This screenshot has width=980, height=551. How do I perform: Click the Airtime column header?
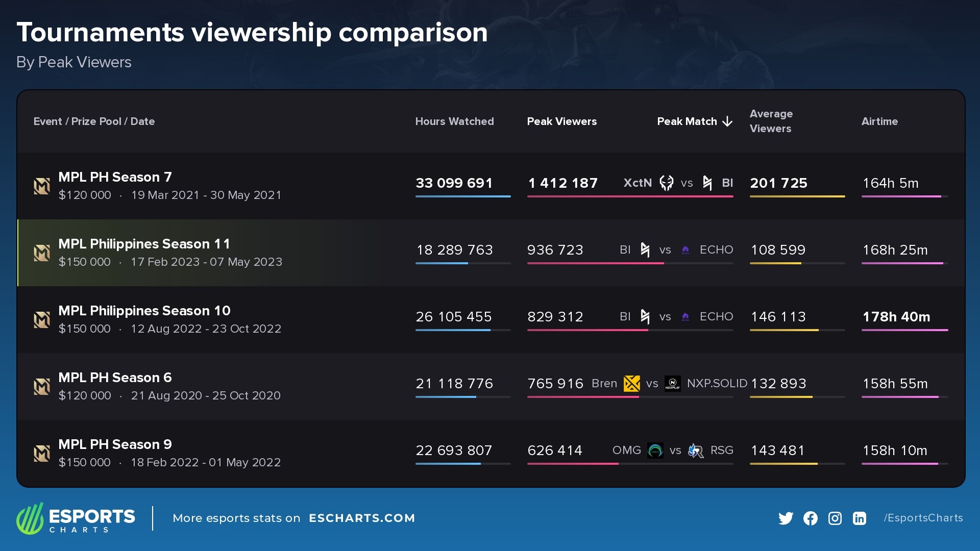[x=879, y=121]
